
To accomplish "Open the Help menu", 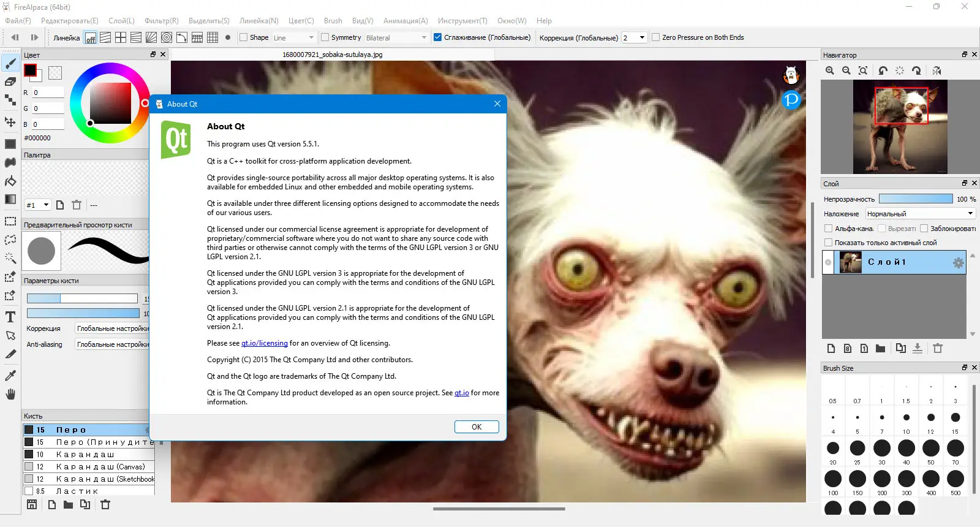I will coord(544,21).
